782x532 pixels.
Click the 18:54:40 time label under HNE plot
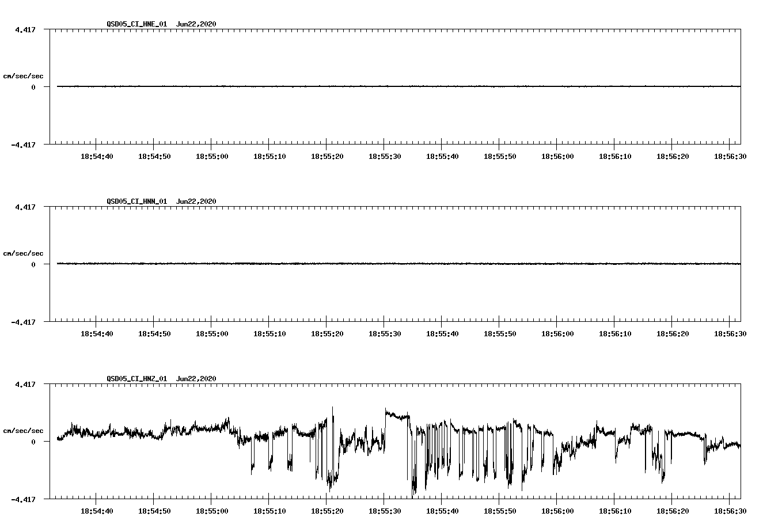tap(97, 157)
